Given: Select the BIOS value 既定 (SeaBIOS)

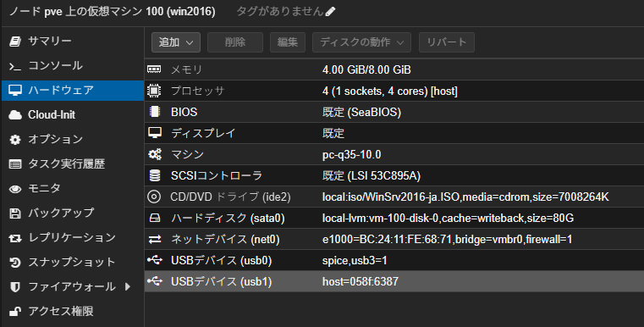Looking at the screenshot, I should [x=361, y=112].
